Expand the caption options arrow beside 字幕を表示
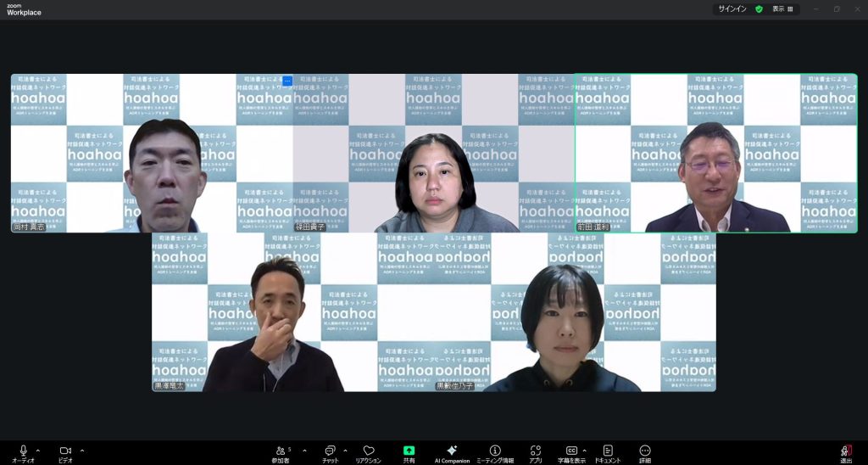 pos(585,450)
